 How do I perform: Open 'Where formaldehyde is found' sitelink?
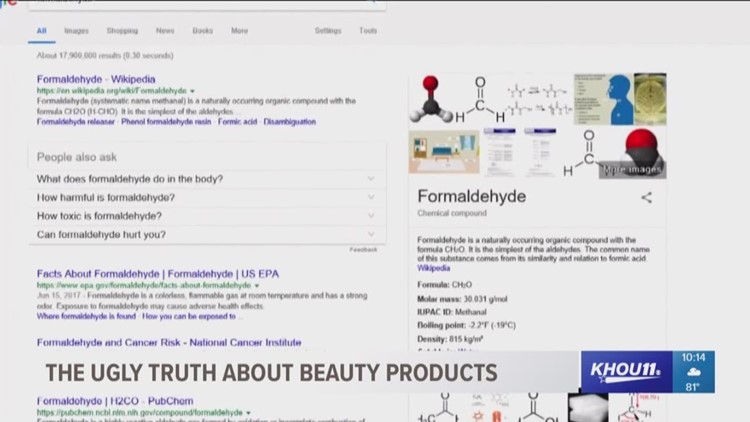(86, 316)
